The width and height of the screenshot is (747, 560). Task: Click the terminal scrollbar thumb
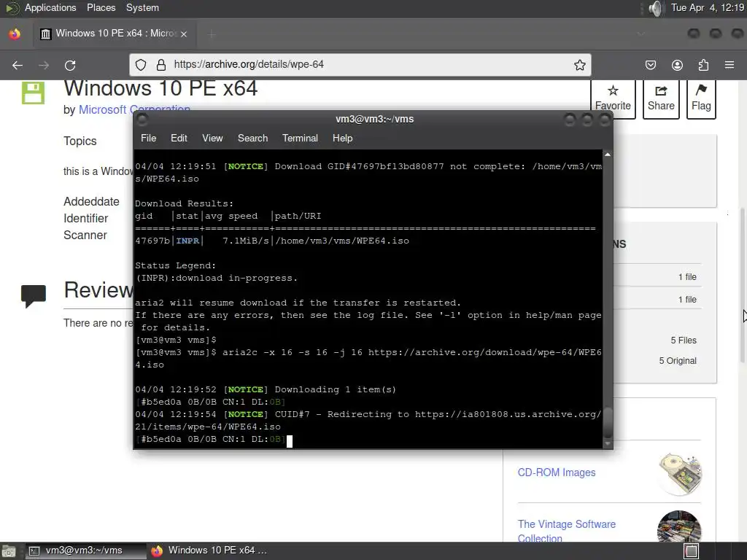tap(608, 422)
